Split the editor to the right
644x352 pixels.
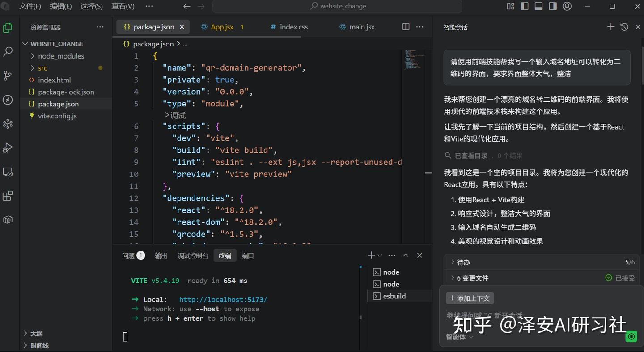405,27
